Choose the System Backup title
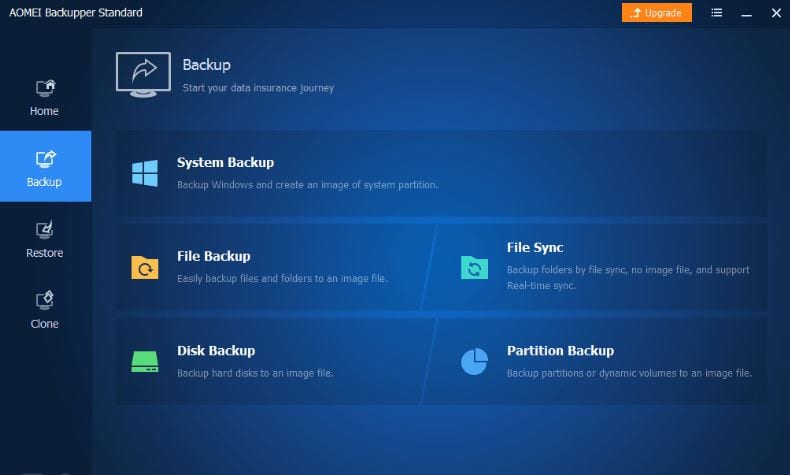Image resolution: width=790 pixels, height=475 pixels. coord(225,162)
